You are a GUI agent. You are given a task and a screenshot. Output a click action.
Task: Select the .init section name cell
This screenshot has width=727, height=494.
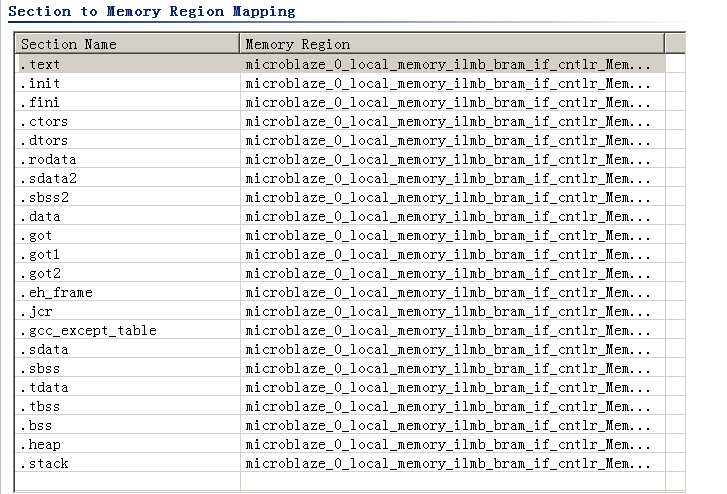[128, 83]
